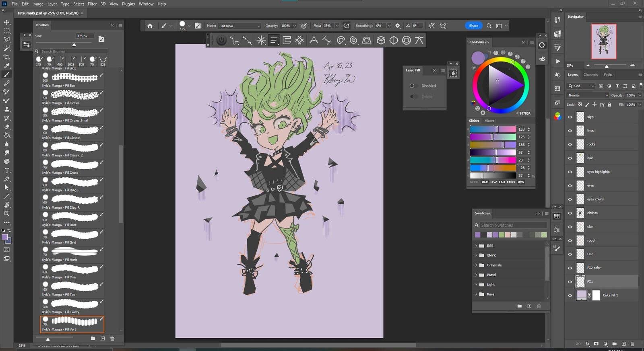Hide the rough layer
Viewport: 644px width, 351px height.
pyautogui.click(x=570, y=240)
